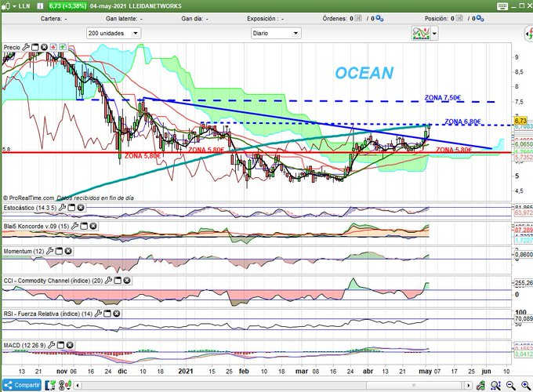Remove the Estocástico indicator
This screenshot has width=533, height=392.
[x=81, y=208]
